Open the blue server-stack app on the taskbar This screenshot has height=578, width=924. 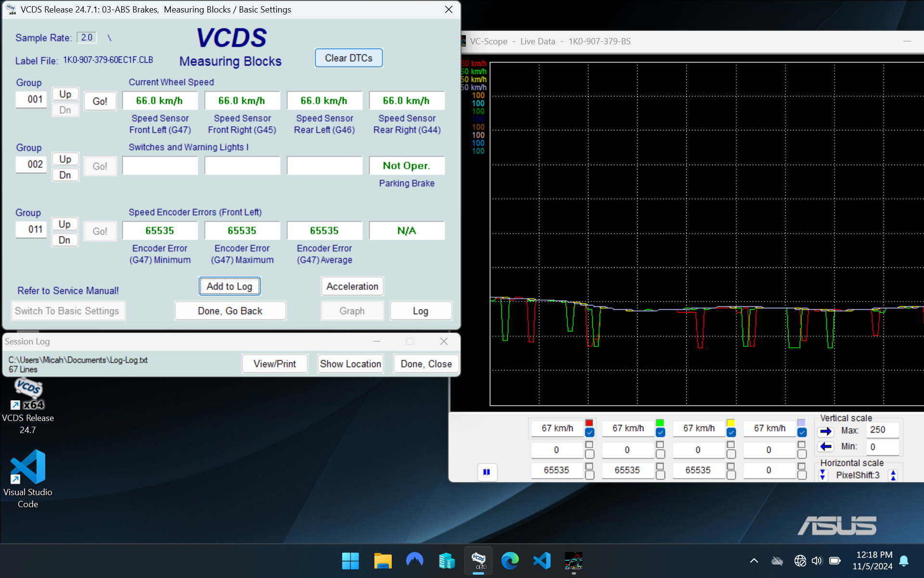click(x=447, y=561)
